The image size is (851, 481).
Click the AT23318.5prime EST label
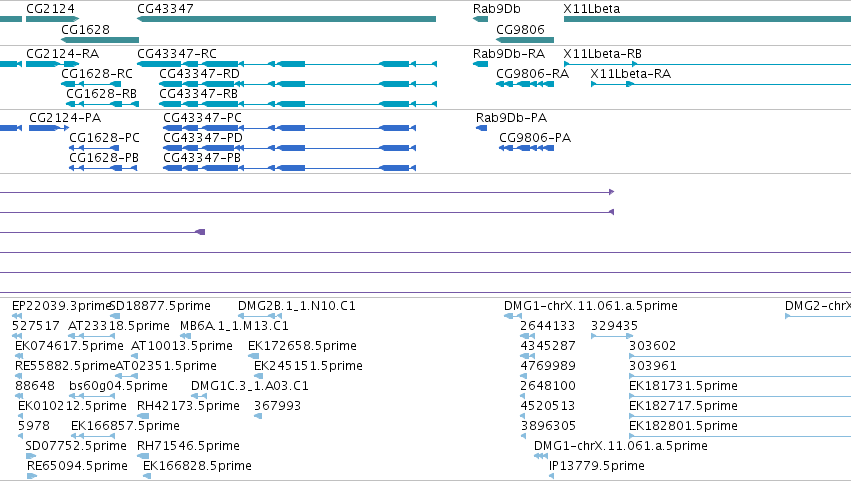pyautogui.click(x=119, y=326)
